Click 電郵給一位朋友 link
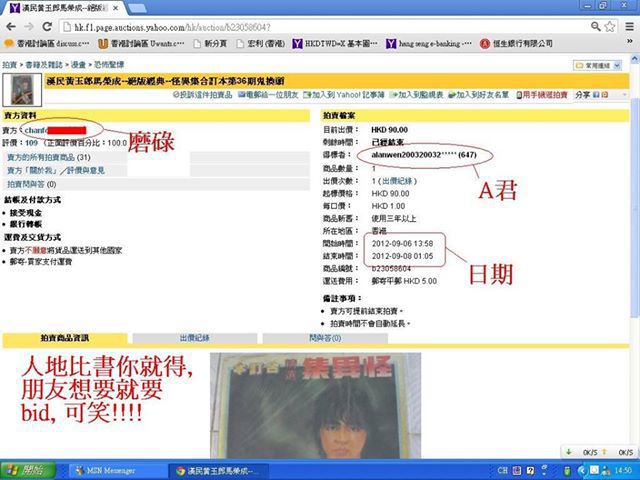This screenshot has height=480, width=640. pos(268,95)
